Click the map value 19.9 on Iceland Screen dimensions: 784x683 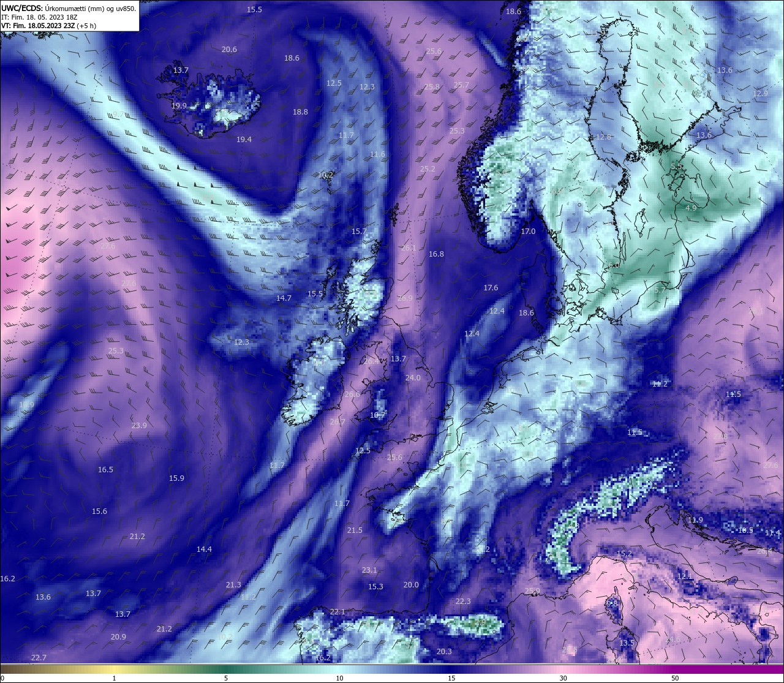point(179,106)
